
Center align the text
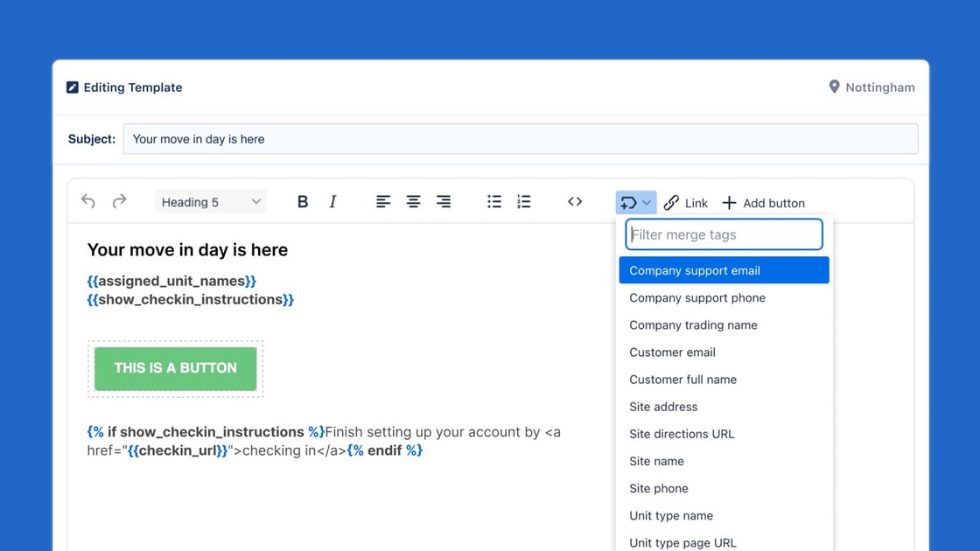pyautogui.click(x=413, y=202)
